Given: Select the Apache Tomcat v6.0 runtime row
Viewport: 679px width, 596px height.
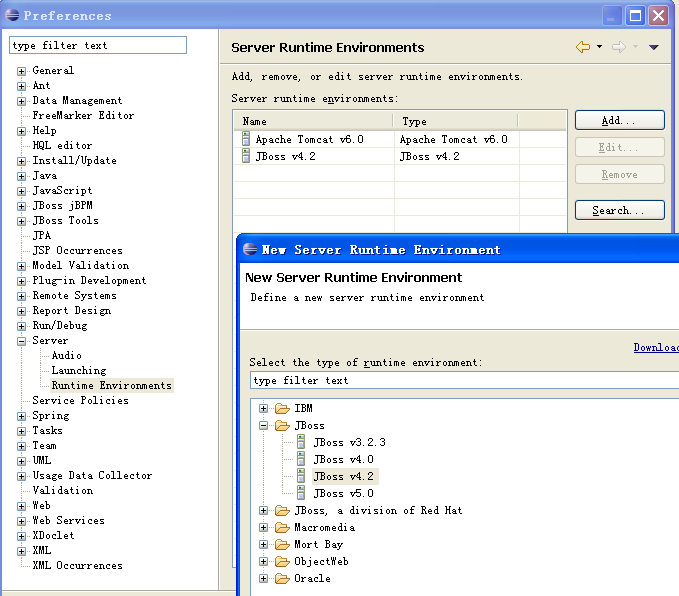Looking at the screenshot, I should coord(400,139).
